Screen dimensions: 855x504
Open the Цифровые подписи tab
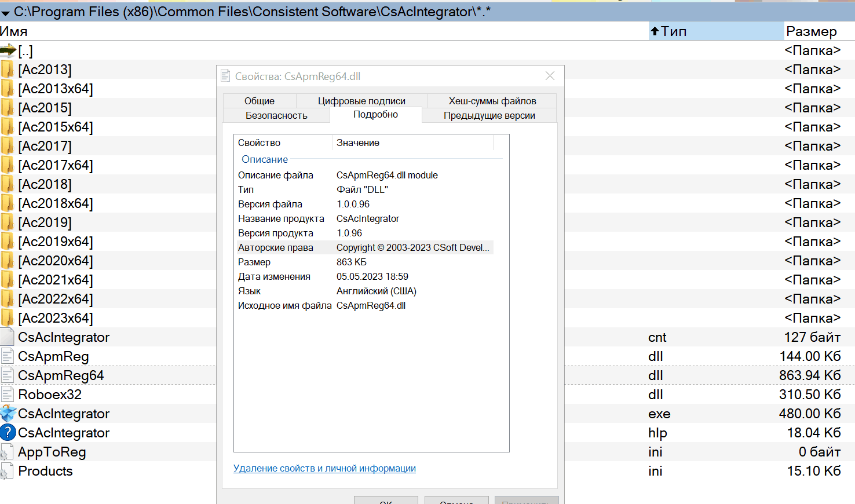(x=361, y=101)
